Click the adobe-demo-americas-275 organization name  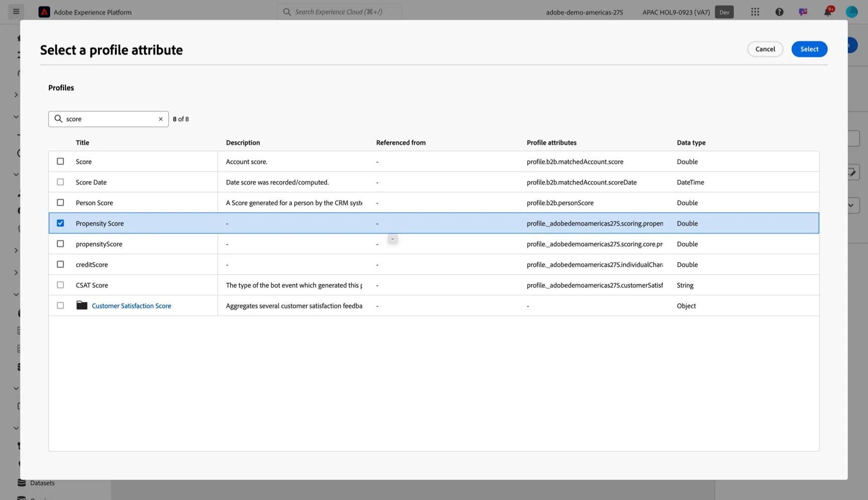coord(584,12)
